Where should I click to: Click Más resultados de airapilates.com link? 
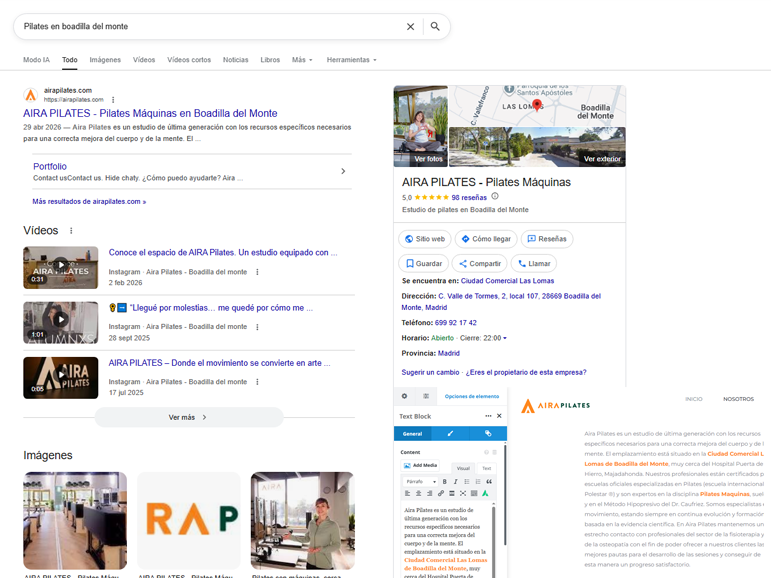[x=89, y=201]
